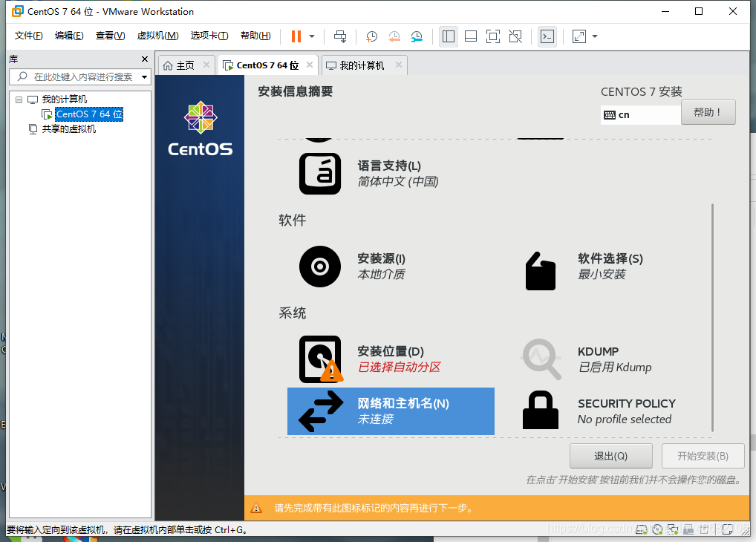Switch to Unity mode

[515, 36]
